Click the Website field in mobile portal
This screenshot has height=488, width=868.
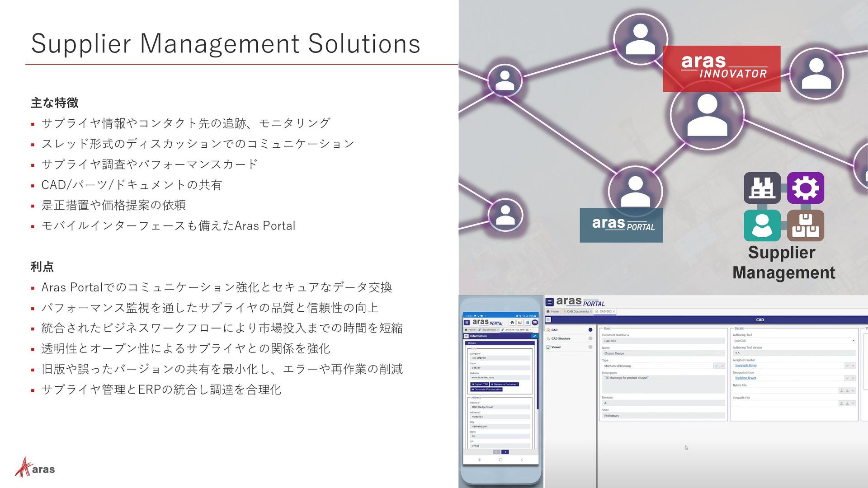(x=500, y=377)
